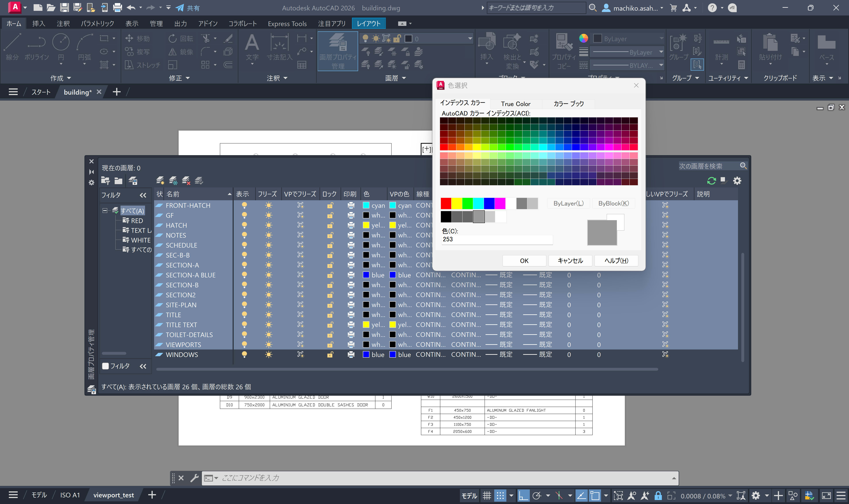Image resolution: width=849 pixels, height=504 pixels.
Task: Click the delete layer icon
Action: [186, 181]
